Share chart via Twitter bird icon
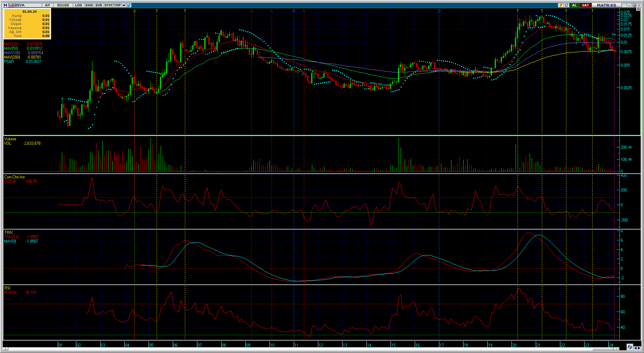Screen dimensions: 644x353 [129, 5]
